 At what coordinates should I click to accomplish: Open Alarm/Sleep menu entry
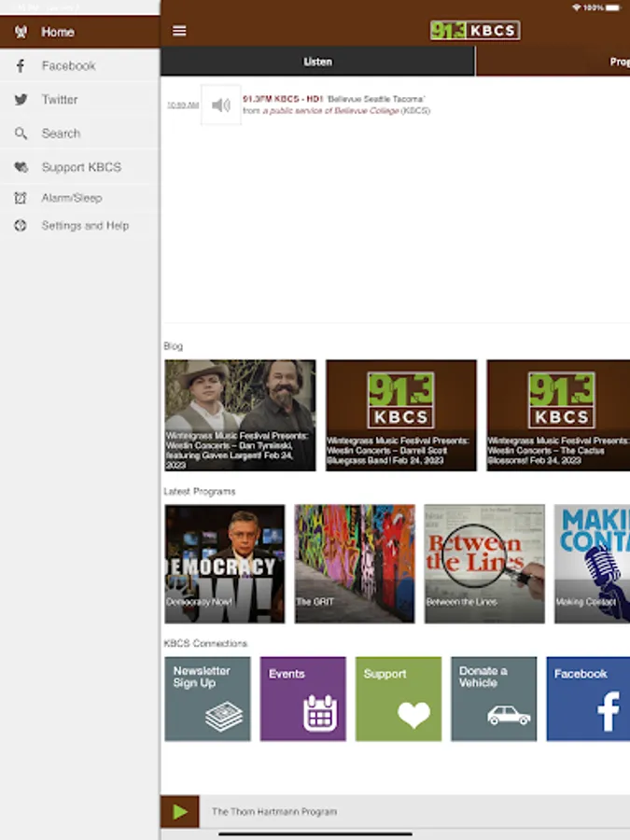coord(80,198)
